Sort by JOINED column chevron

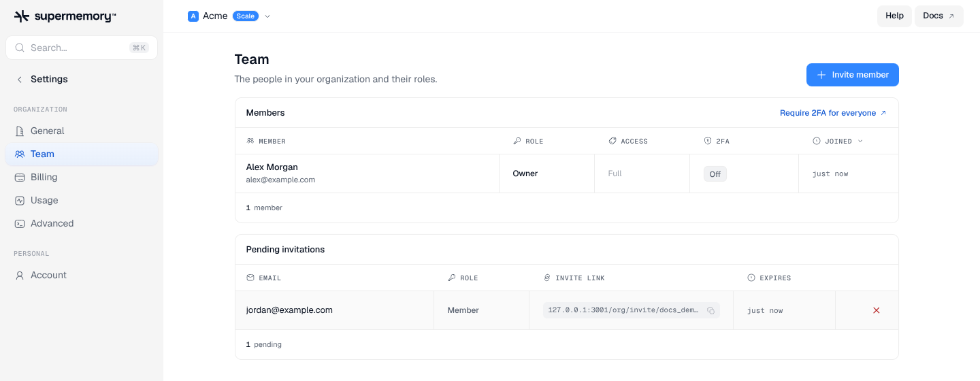(x=860, y=141)
